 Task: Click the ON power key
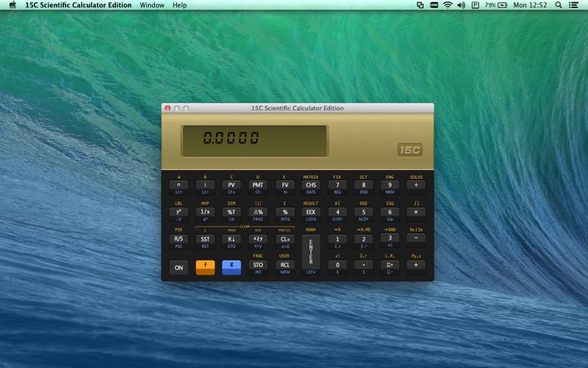point(179,267)
